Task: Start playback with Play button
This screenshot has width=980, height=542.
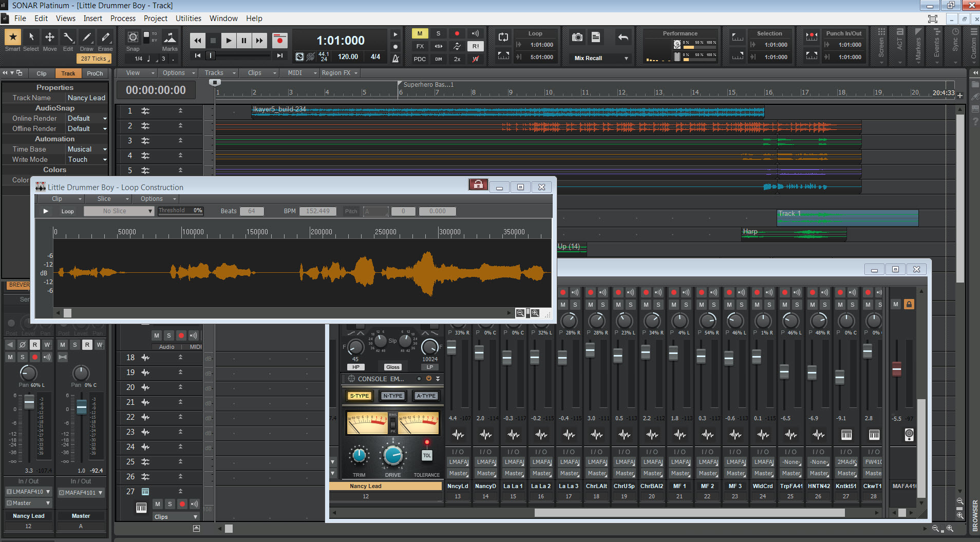Action: pos(229,40)
